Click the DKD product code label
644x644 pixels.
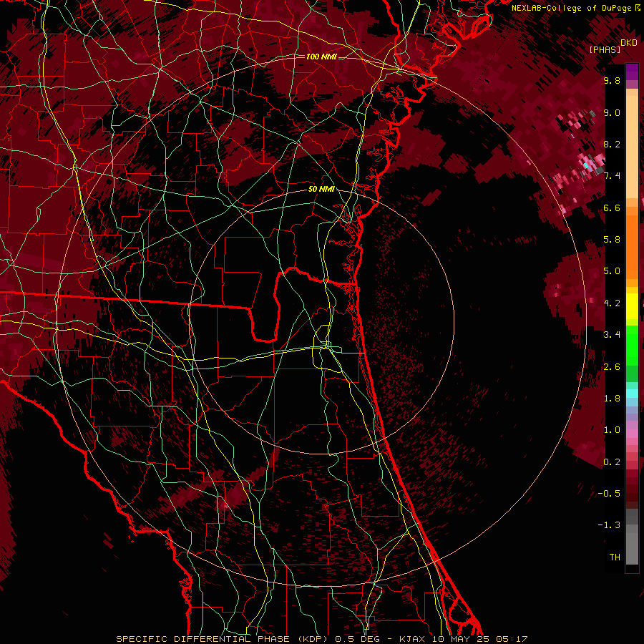(x=628, y=43)
